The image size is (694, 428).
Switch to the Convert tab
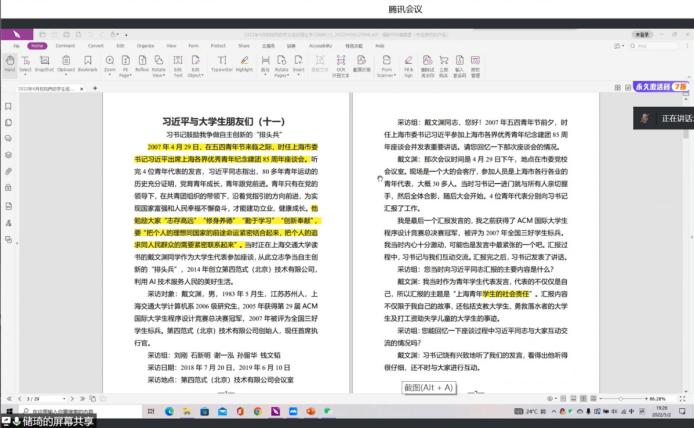(x=96, y=46)
